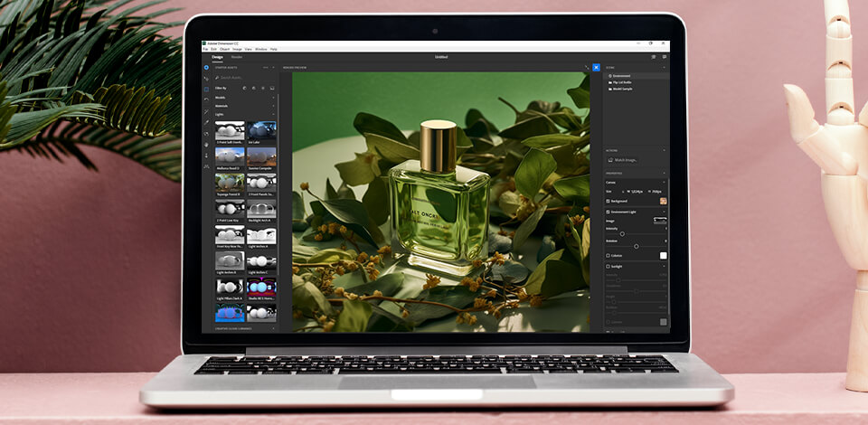This screenshot has width=868, height=425.
Task: Choose the Sunrise Campsite light thumbnail
Action: tap(261, 156)
